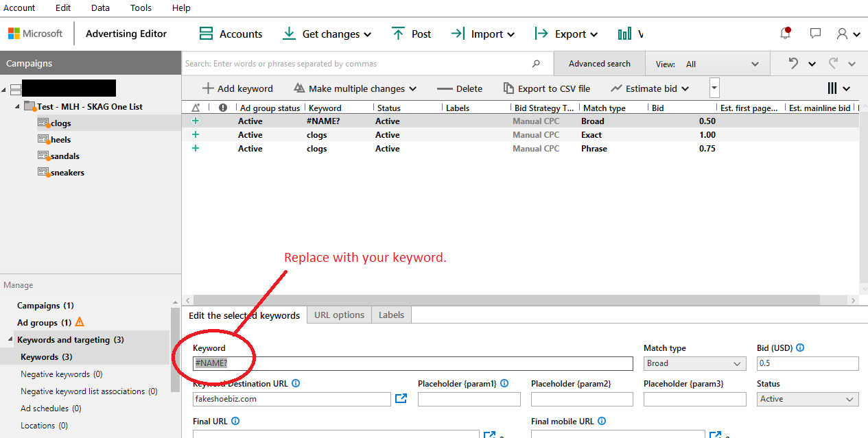Click the column chooser icon
Viewport: 868px width, 438px height.
point(832,88)
